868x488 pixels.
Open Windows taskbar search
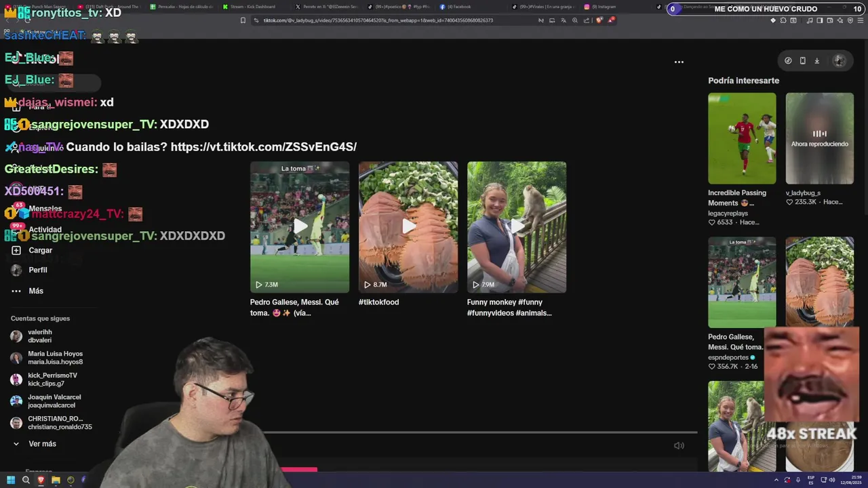click(x=26, y=480)
